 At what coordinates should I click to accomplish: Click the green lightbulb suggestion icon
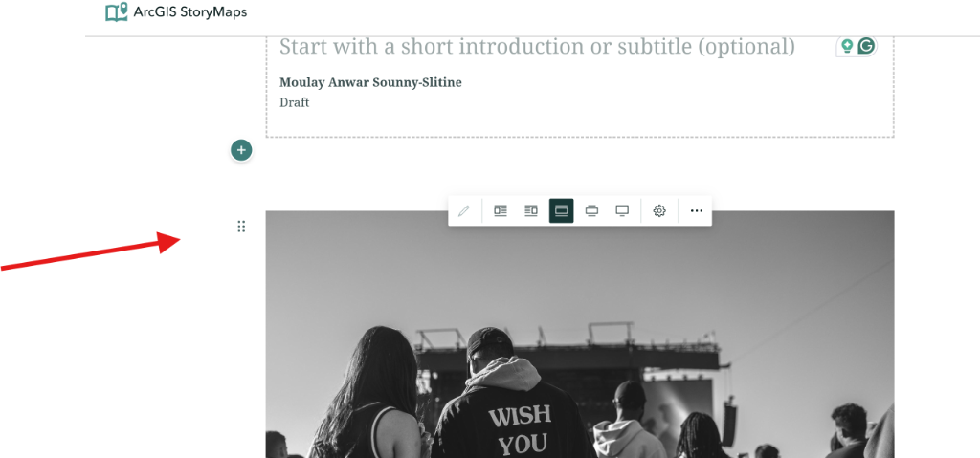[x=847, y=46]
